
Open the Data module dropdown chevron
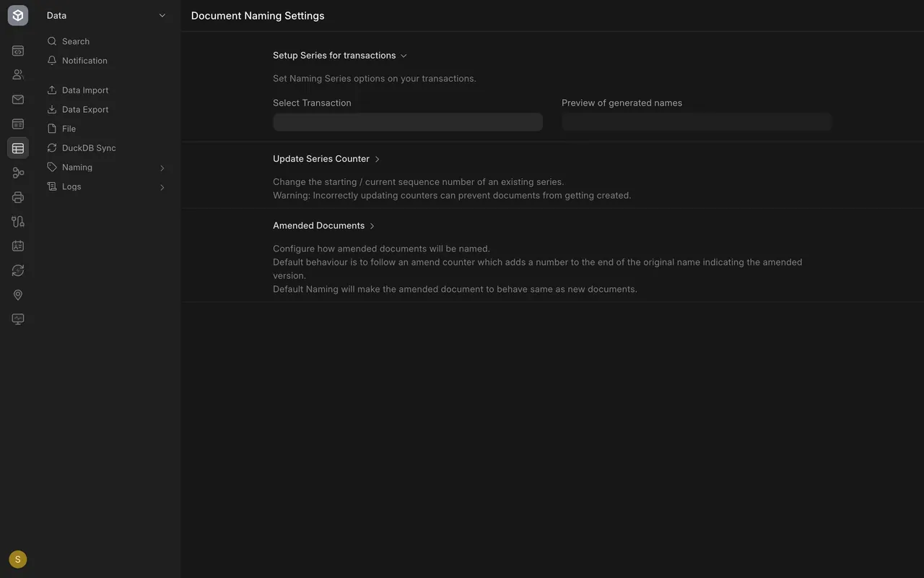point(162,15)
